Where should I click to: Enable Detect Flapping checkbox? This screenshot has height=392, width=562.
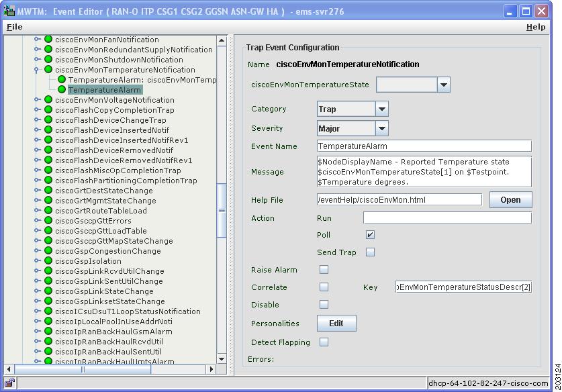click(324, 342)
